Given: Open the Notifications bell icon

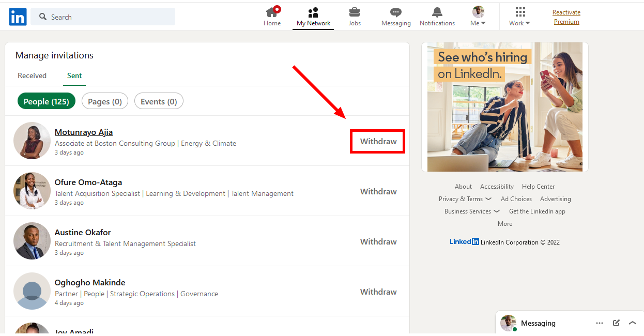Looking at the screenshot, I should tap(437, 12).
